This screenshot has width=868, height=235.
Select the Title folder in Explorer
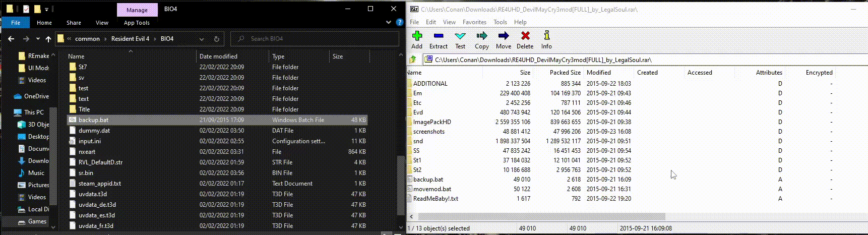tap(217, 109)
